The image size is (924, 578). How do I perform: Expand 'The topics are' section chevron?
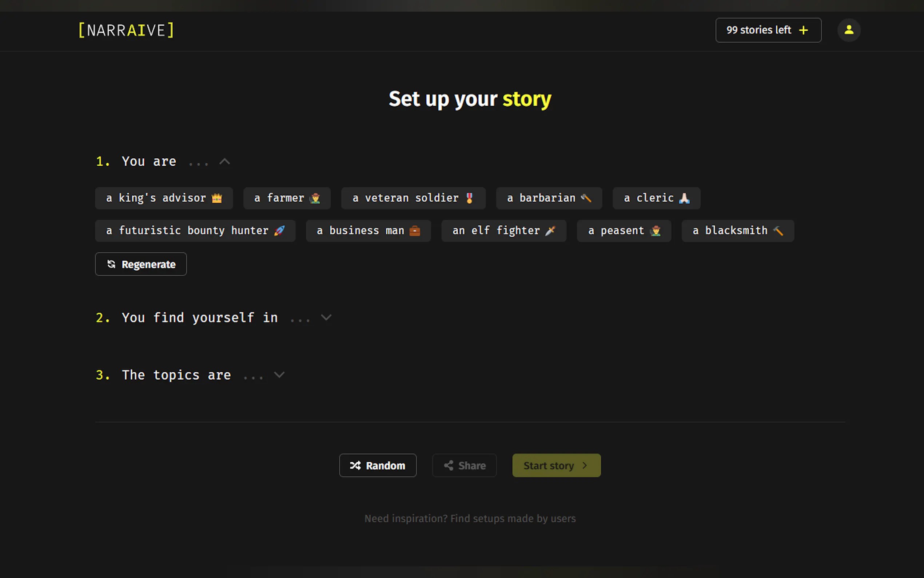[x=279, y=375]
